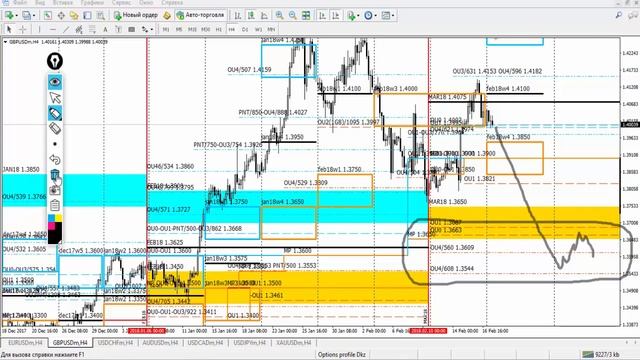Select the rectangle shape tool in toolbar

coord(131,29)
